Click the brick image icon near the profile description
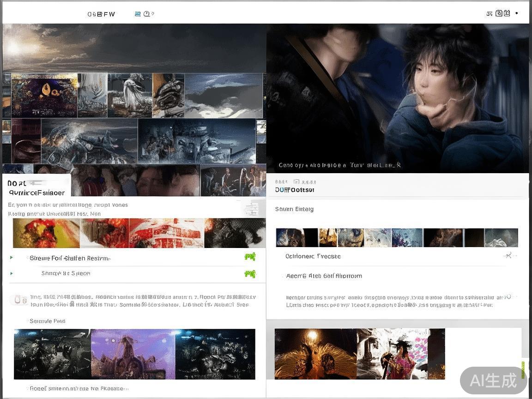532x399 pixels. tap(24, 300)
